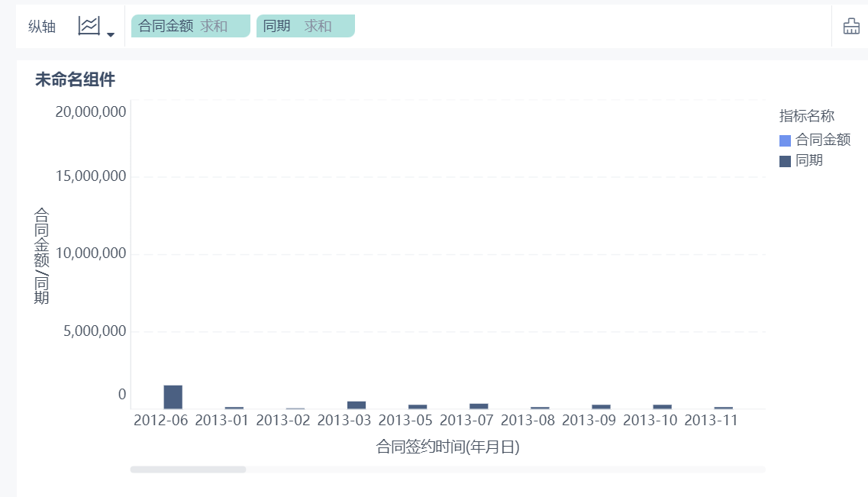The width and height of the screenshot is (868, 497).
Task: Click the 合同金额/同期 vertical axis title
Action: click(41, 256)
